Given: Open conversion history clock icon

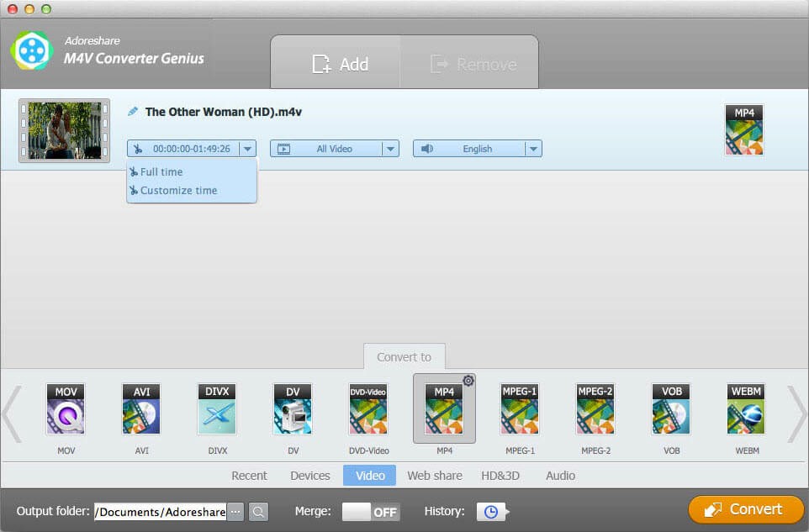Looking at the screenshot, I should coord(492,511).
